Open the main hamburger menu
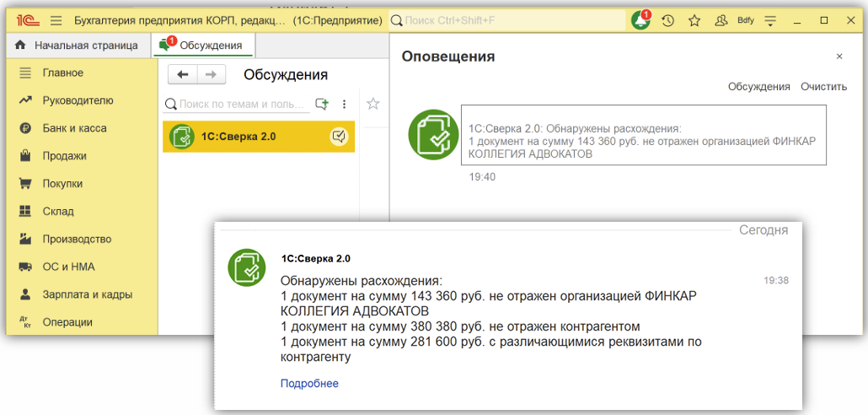868x415 pixels. (56, 21)
